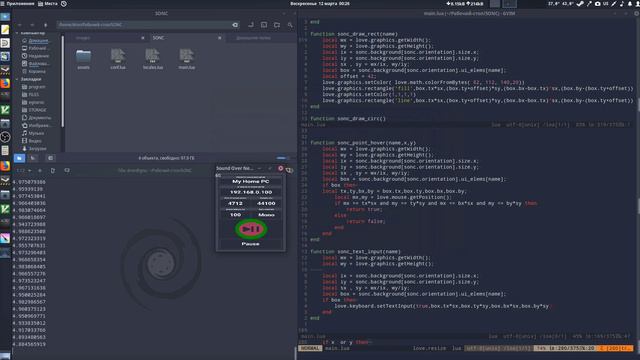The image size is (640, 360).
Task: Open Файловая система in sidebar
Action: point(35,64)
